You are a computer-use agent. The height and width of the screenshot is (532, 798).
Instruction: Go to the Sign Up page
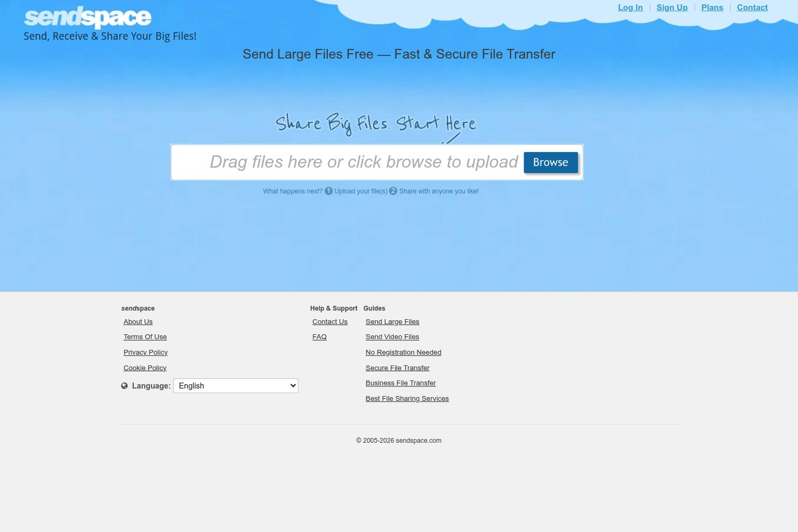pos(672,8)
